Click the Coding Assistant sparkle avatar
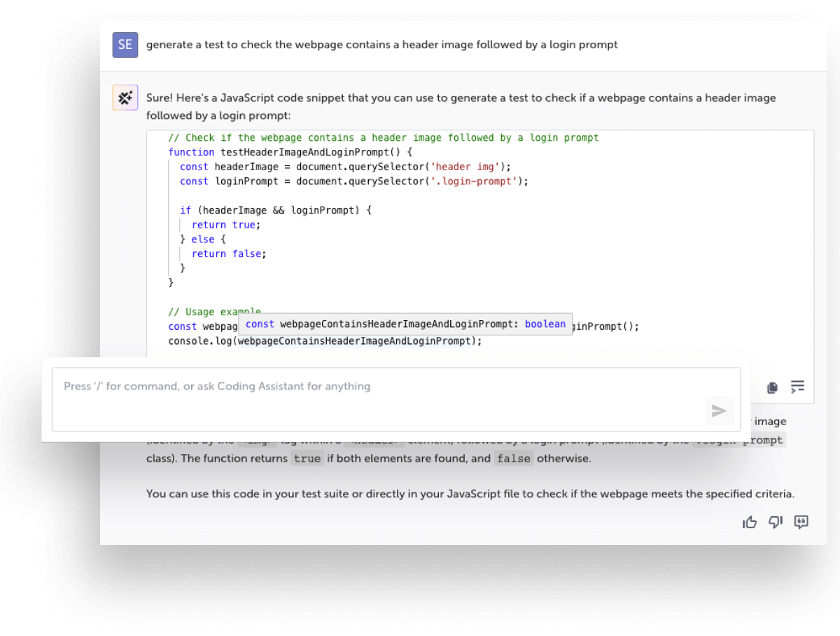Viewport: 840px width, 636px height. tap(125, 97)
